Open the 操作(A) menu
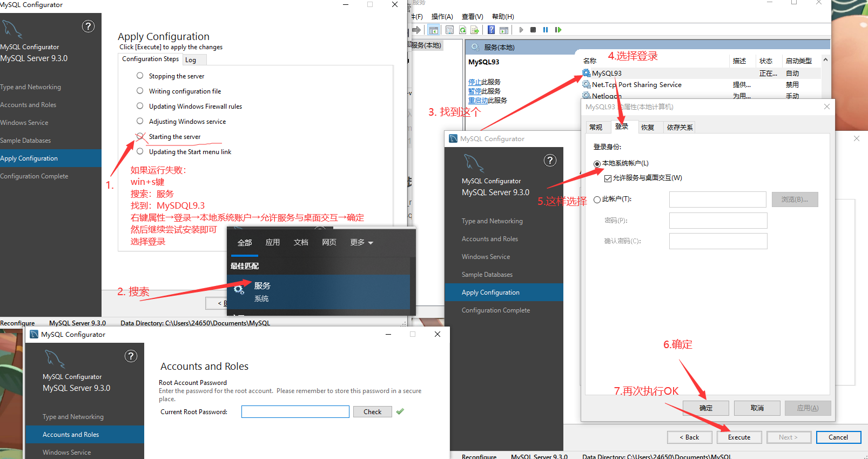The width and height of the screenshot is (868, 459). coord(442,17)
